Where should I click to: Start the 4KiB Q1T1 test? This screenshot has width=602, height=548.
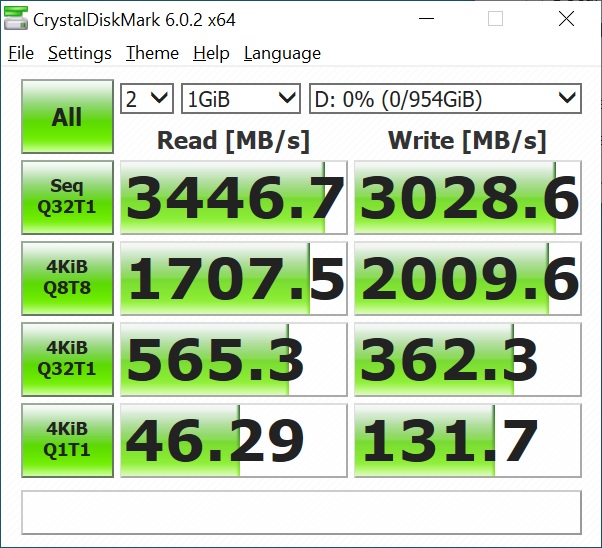click(x=68, y=440)
